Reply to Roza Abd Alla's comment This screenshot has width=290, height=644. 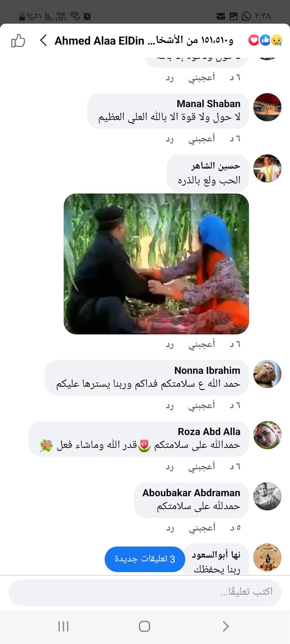pos(170,467)
